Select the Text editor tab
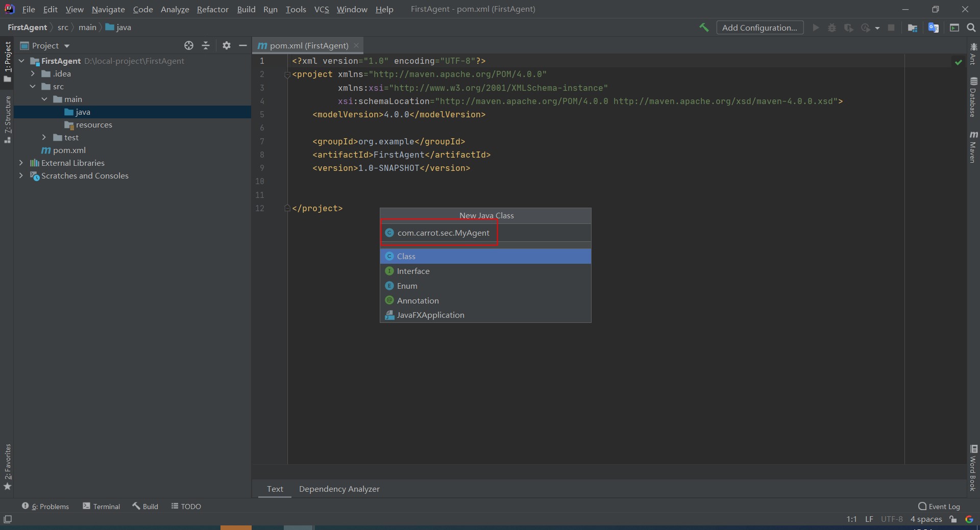 click(x=275, y=489)
